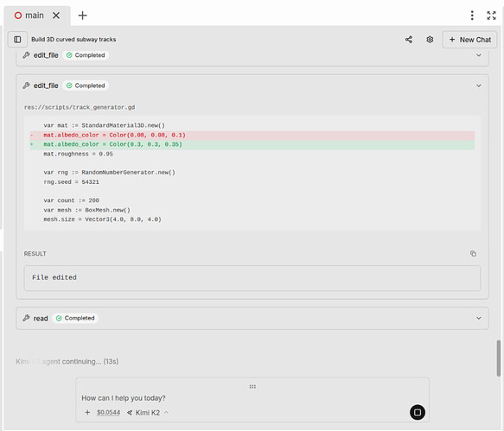Image resolution: width=504 pixels, height=431 pixels.
Task: Open the three-dot options menu
Action: [472, 16]
